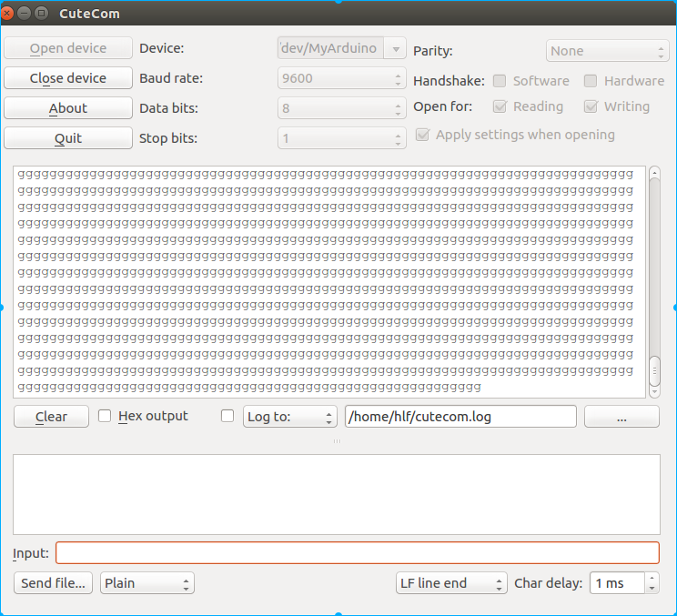
Task: Open the Data bits selector
Action: click(342, 108)
